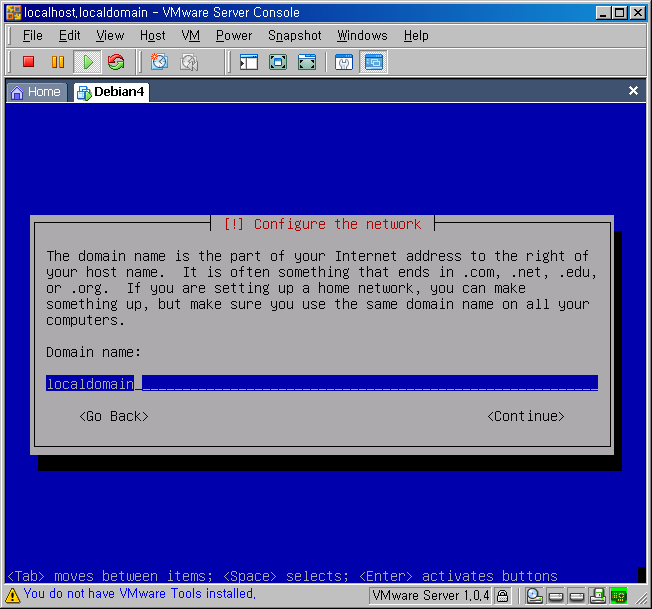The height and width of the screenshot is (609, 652).
Task: Click the Domain name input field
Action: [x=321, y=383]
